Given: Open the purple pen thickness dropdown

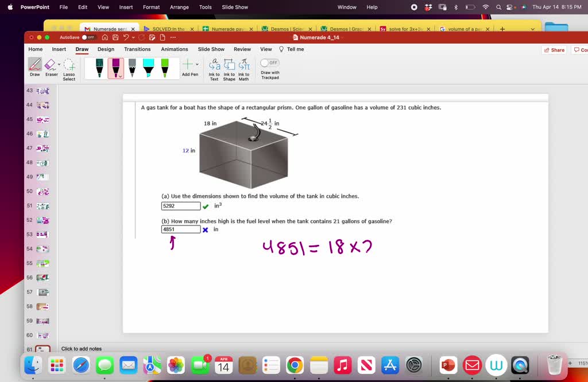Looking at the screenshot, I should click(119, 76).
